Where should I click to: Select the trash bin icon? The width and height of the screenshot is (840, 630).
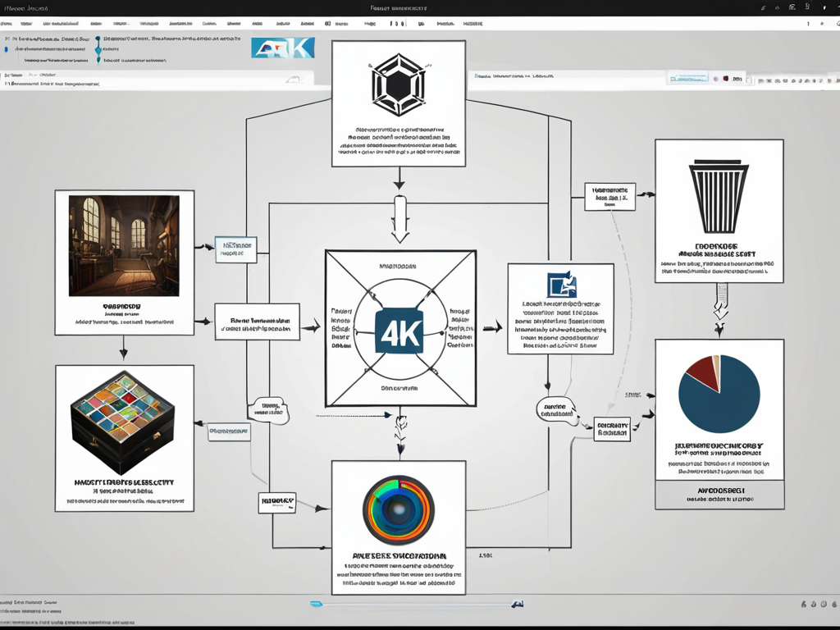click(x=721, y=197)
